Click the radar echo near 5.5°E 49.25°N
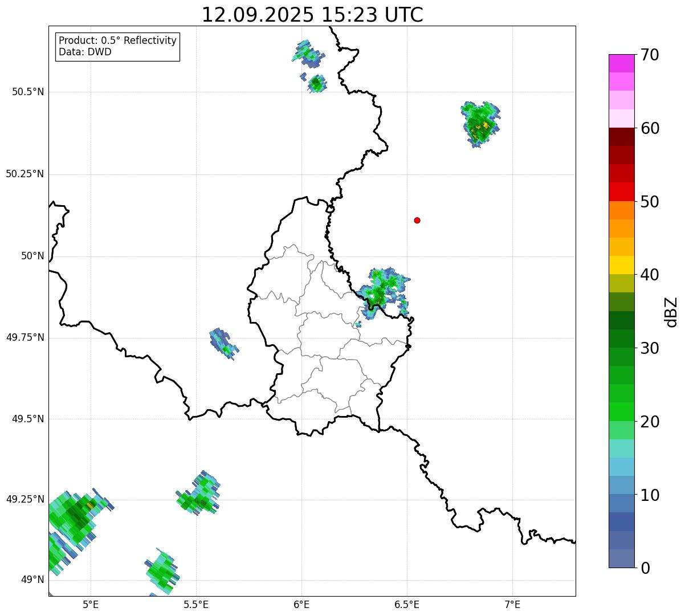Image resolution: width=685 pixels, height=616 pixels. point(198,493)
